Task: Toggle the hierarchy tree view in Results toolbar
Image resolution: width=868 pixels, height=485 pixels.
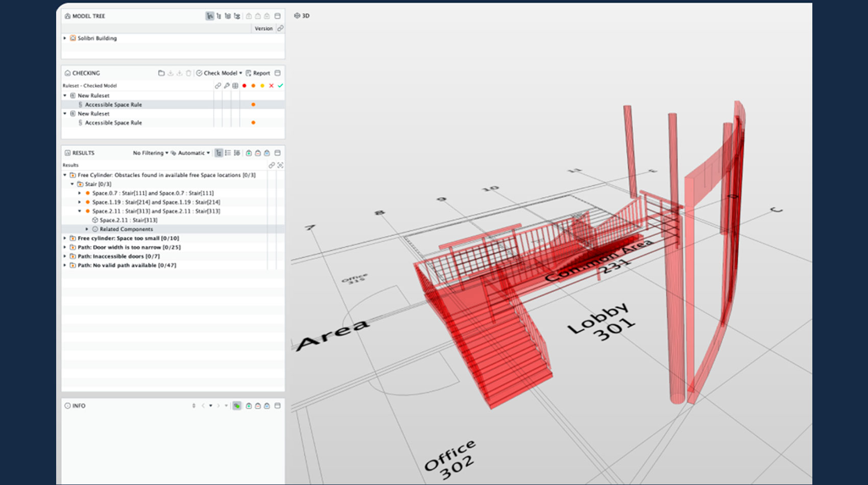Action: [219, 153]
